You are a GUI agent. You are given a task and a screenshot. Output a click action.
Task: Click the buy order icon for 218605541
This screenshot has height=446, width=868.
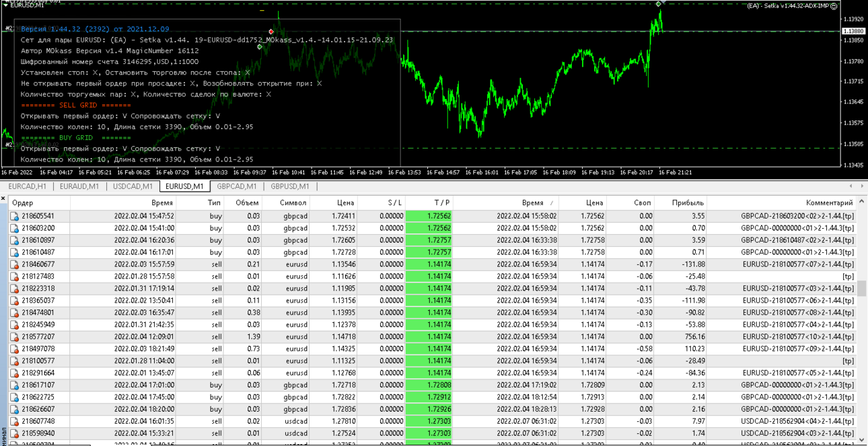[14, 217]
